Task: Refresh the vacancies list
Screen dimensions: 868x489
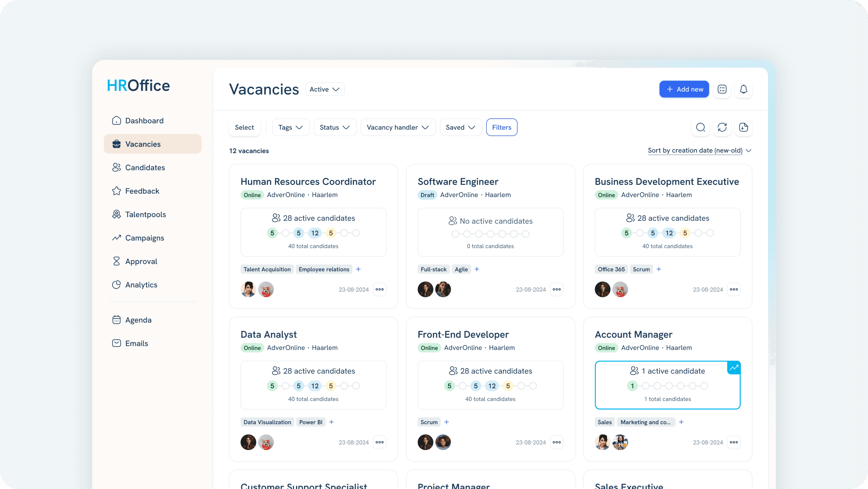Action: coord(722,127)
